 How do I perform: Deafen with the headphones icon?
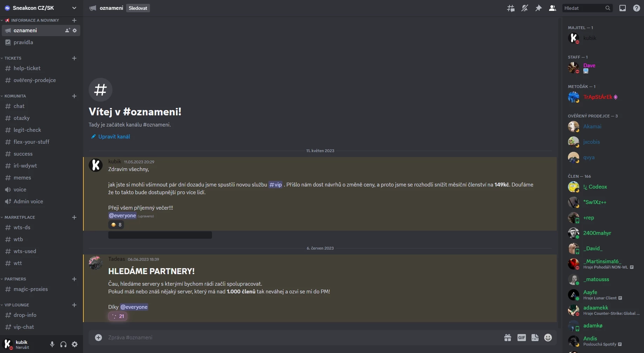(x=63, y=344)
